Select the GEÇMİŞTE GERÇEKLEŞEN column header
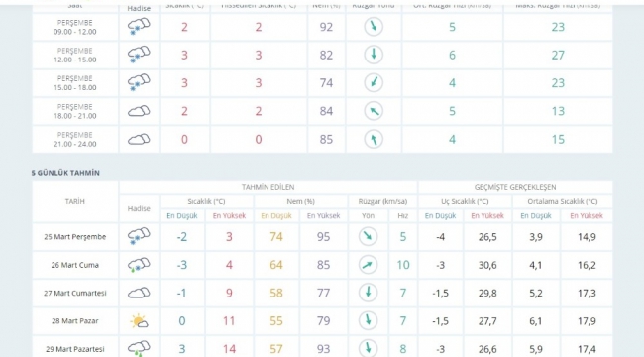 pyautogui.click(x=515, y=187)
